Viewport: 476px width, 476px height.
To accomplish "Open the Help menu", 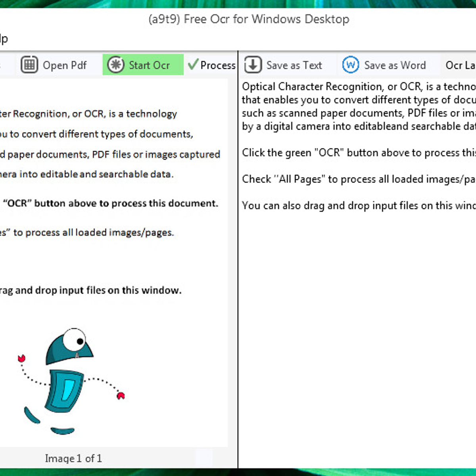I will coord(4,38).
